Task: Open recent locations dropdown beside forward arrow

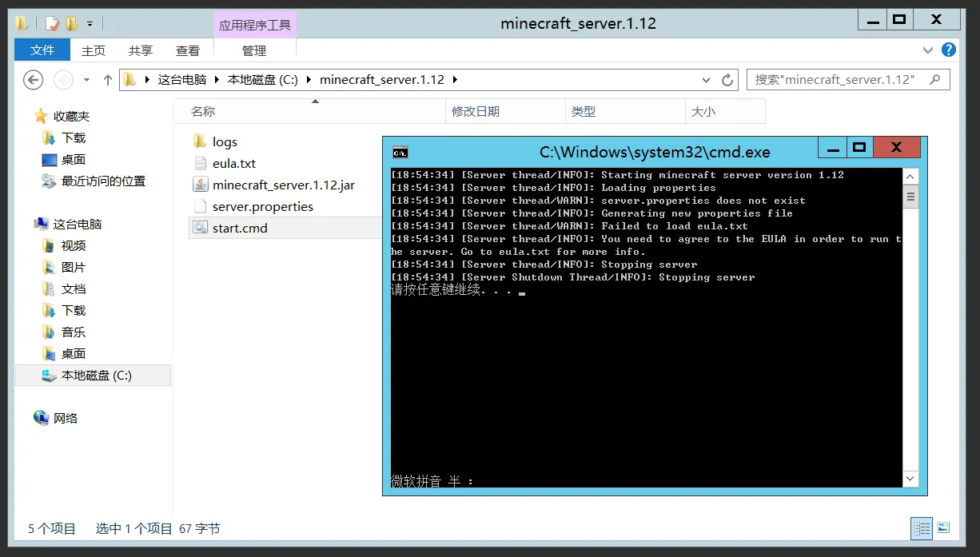Action: click(x=87, y=80)
